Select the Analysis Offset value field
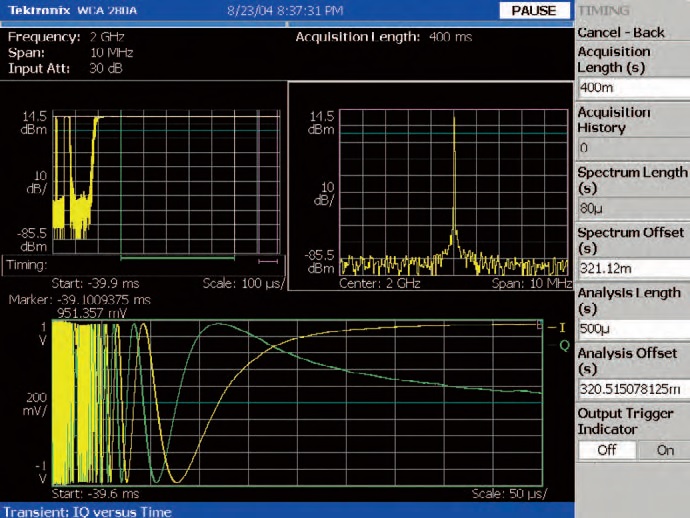The width and height of the screenshot is (690, 518). coord(632,388)
